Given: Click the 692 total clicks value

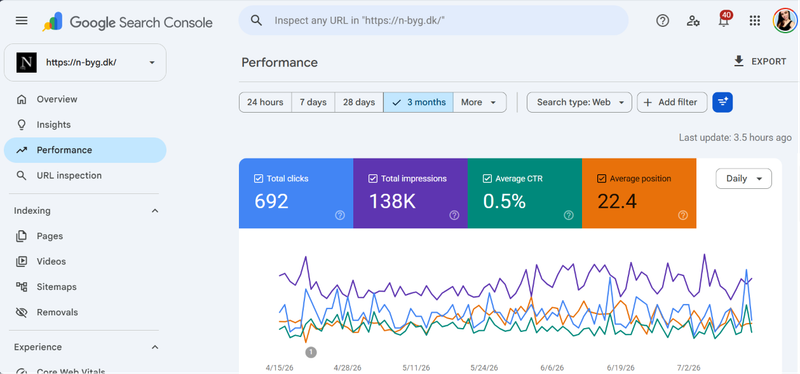Looking at the screenshot, I should [x=271, y=202].
